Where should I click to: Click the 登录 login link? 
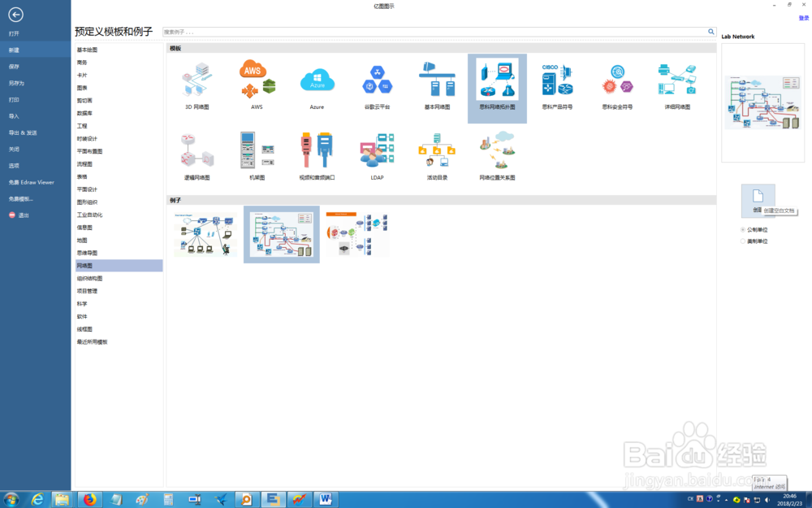click(x=803, y=18)
